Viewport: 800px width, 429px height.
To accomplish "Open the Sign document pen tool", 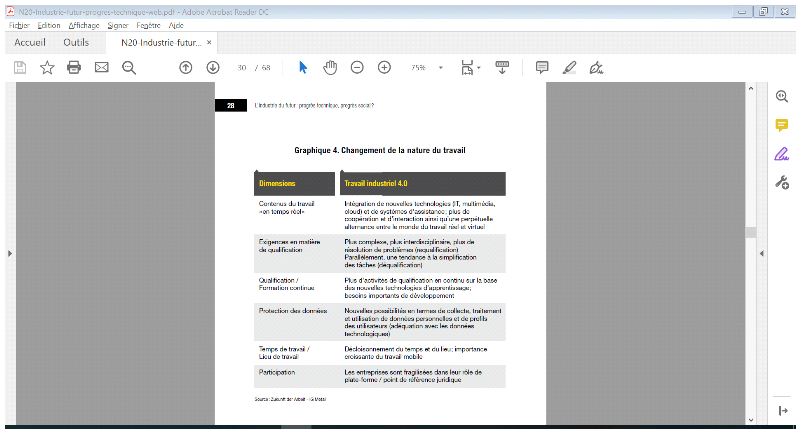I will pyautogui.click(x=596, y=67).
